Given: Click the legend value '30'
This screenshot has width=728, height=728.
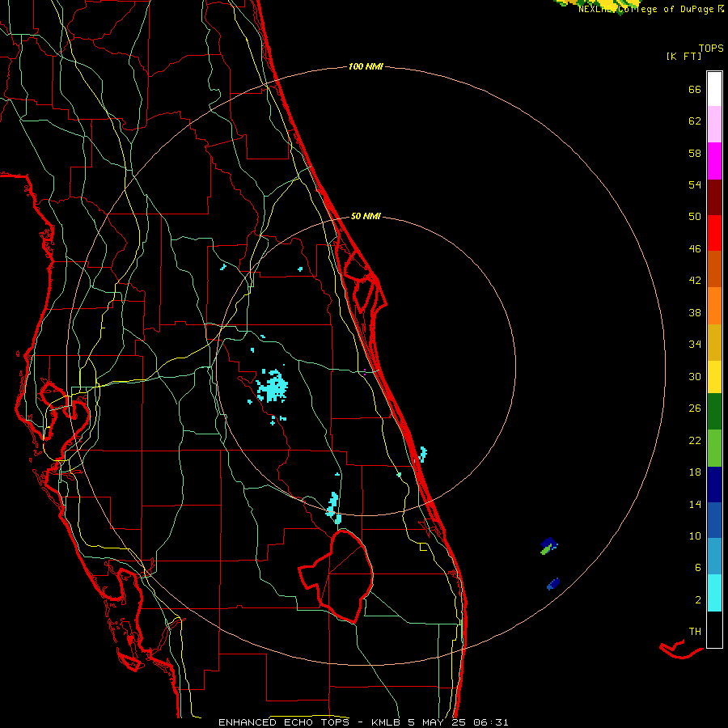Looking at the screenshot, I should pos(695,376).
